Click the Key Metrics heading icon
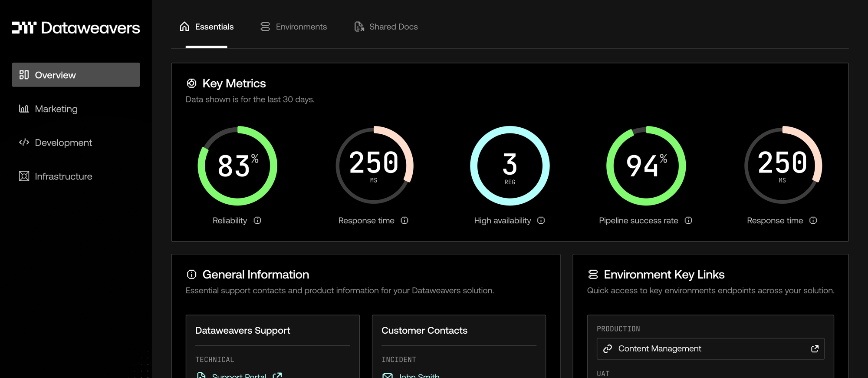 191,83
